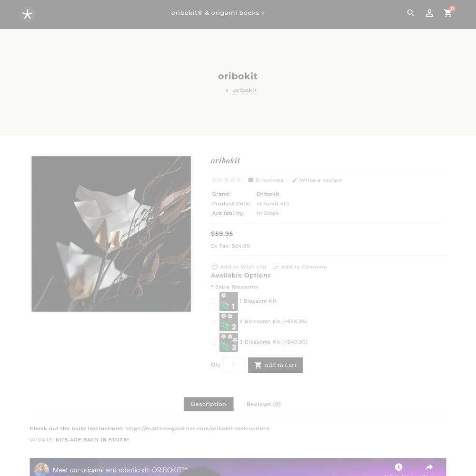Image resolution: width=476 pixels, height=476 pixels.
Task: Click the 0 reviews comment icon
Action: tap(250, 180)
